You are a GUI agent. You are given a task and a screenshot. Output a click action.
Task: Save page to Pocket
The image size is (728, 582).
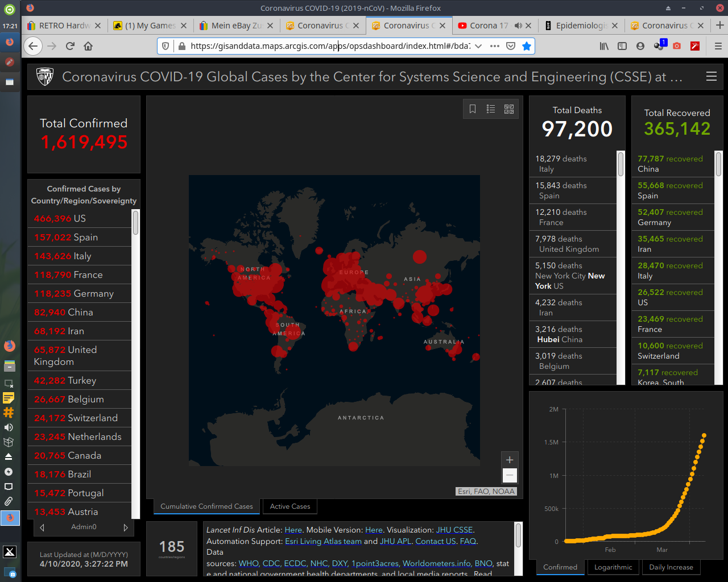click(x=511, y=46)
